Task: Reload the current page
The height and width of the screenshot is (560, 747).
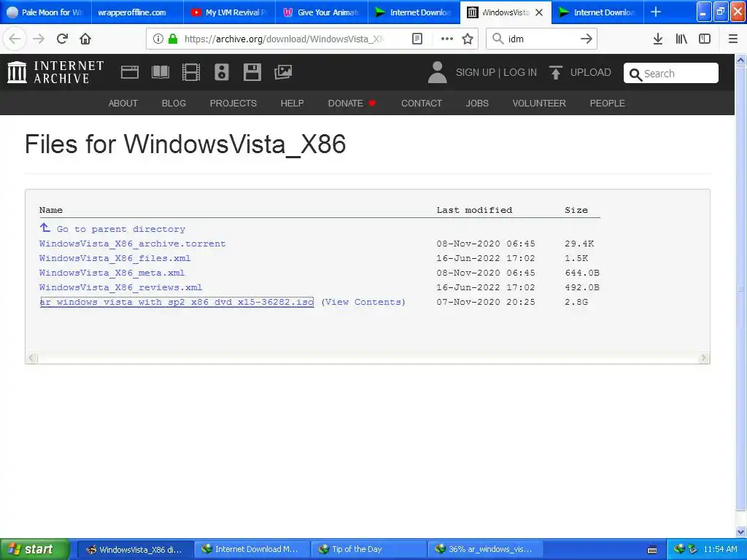Action: [x=62, y=39]
